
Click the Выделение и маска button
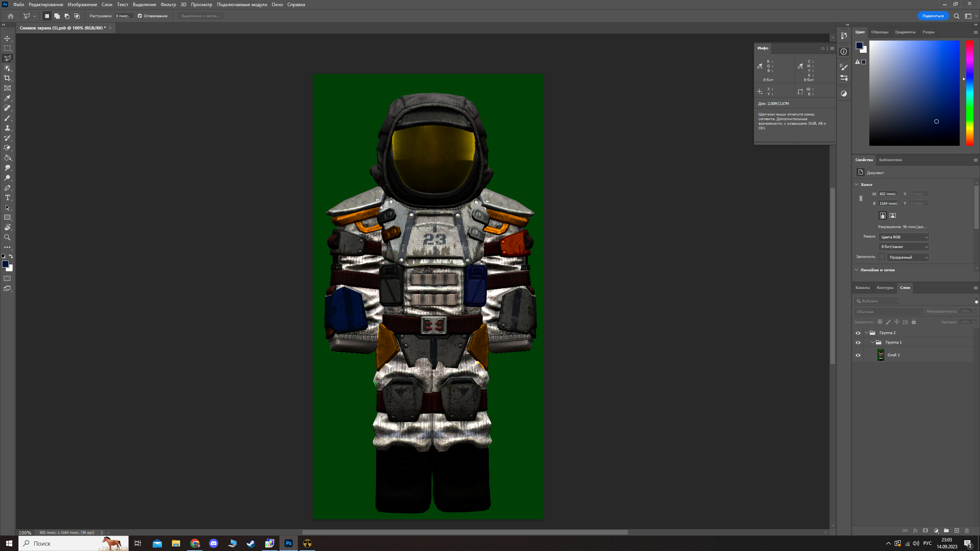coord(200,16)
